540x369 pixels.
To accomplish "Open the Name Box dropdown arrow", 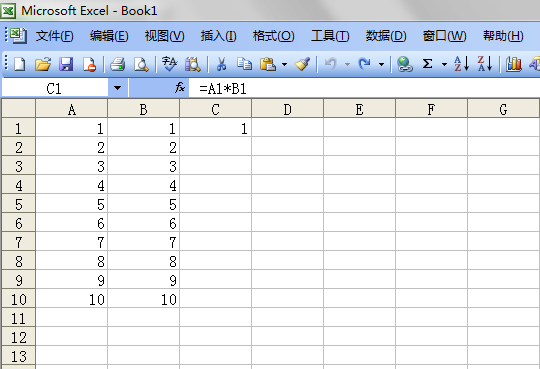I will (117, 88).
